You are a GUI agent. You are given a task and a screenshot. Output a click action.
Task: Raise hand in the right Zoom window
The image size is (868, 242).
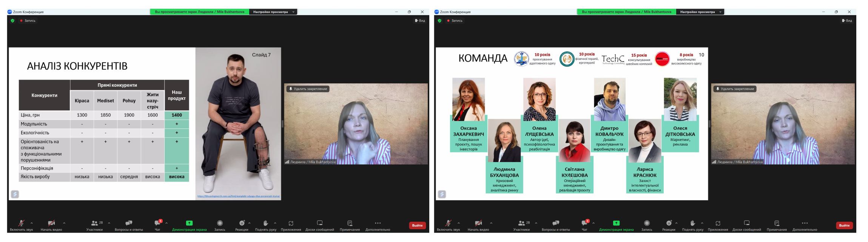[x=692, y=225]
